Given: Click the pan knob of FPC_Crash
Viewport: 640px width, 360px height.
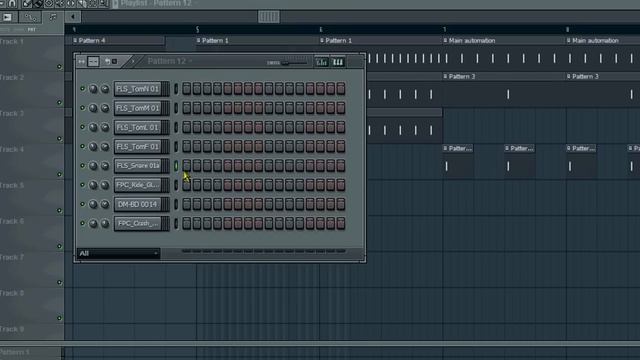Looking at the screenshot, I should [x=93, y=223].
